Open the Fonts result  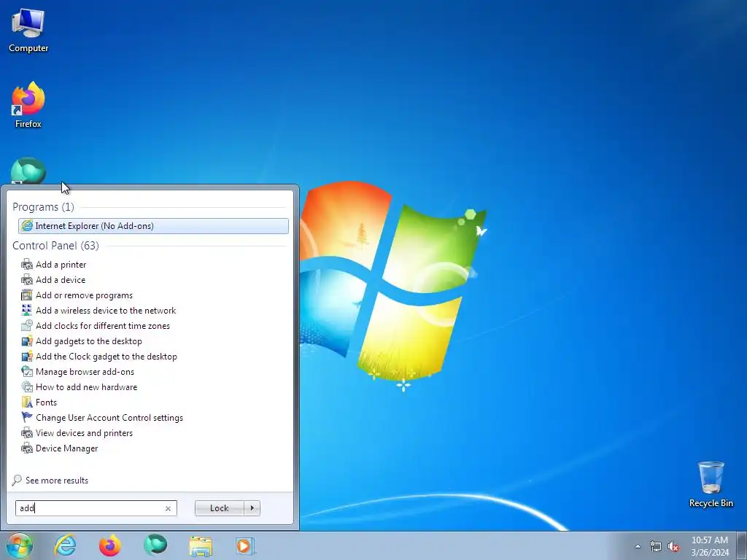coord(46,402)
